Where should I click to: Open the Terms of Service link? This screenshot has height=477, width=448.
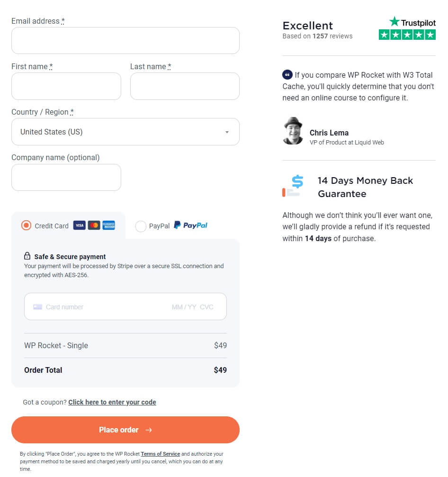[160, 454]
